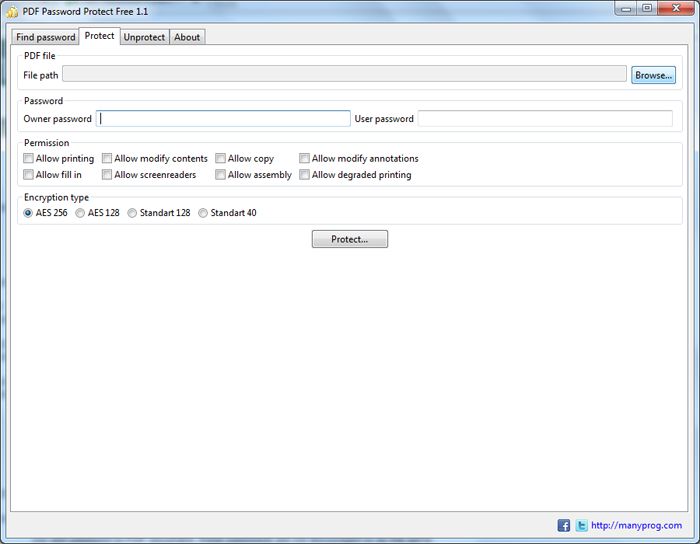Toggle Allow screenreaders checkbox
Screen dimensions: 700x544
point(107,174)
